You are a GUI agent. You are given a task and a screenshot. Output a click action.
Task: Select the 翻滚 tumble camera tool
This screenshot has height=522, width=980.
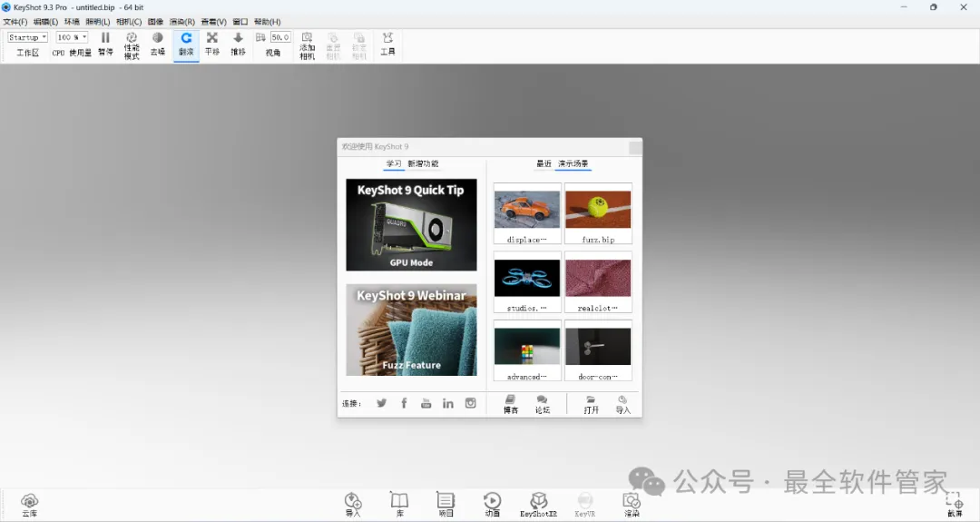(x=186, y=44)
